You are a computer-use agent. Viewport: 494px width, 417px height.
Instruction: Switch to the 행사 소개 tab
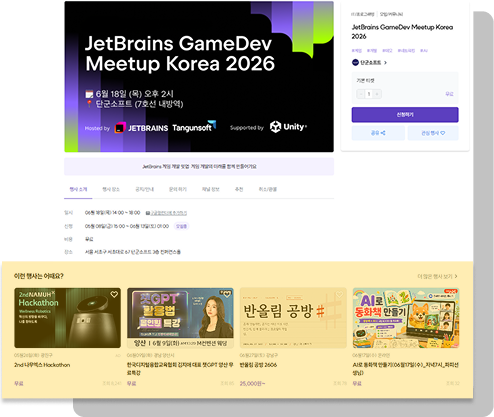(78, 189)
